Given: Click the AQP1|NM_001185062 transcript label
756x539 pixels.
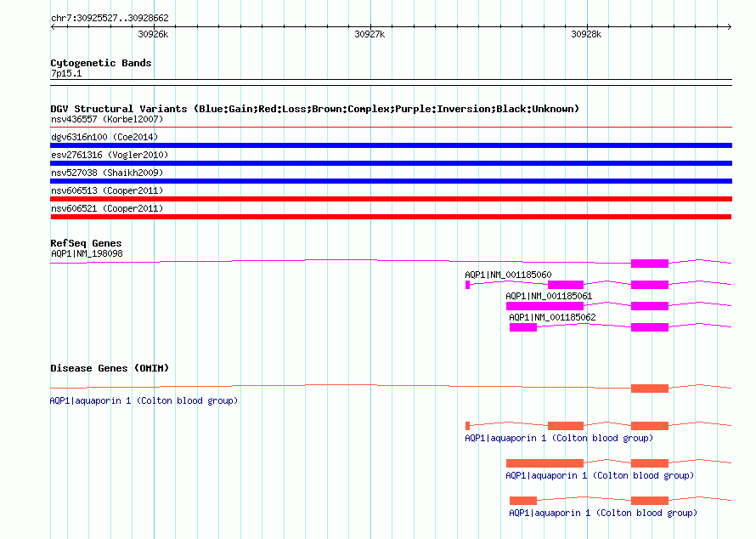Looking at the screenshot, I should (x=552, y=317).
